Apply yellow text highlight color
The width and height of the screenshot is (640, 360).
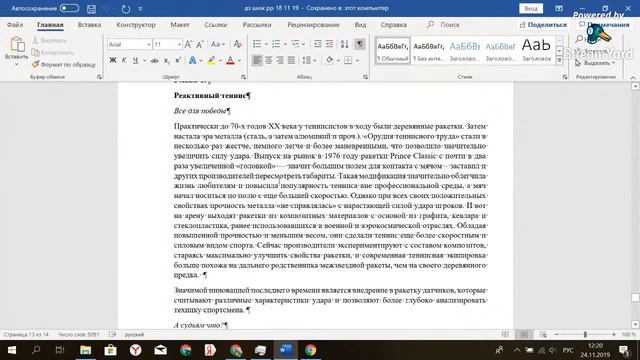pyautogui.click(x=211, y=60)
